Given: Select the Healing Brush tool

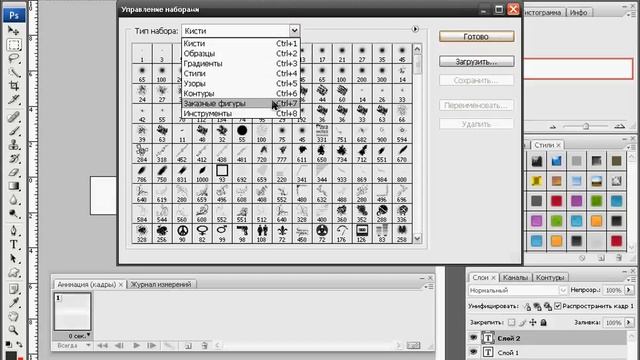Looking at the screenshot, I should [13, 118].
